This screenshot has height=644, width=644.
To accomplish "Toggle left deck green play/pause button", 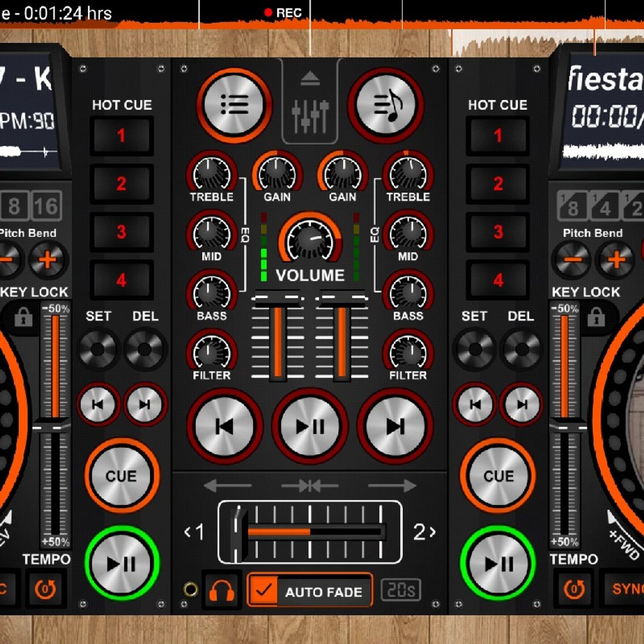I will [121, 563].
